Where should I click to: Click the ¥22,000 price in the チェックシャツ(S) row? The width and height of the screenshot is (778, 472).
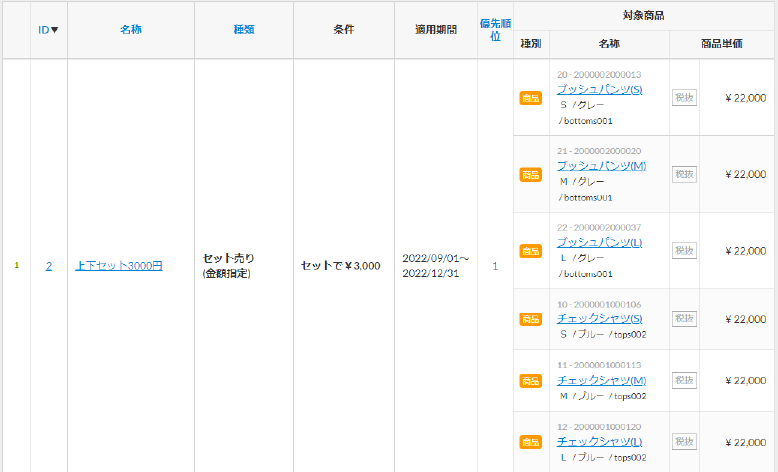(x=745, y=319)
